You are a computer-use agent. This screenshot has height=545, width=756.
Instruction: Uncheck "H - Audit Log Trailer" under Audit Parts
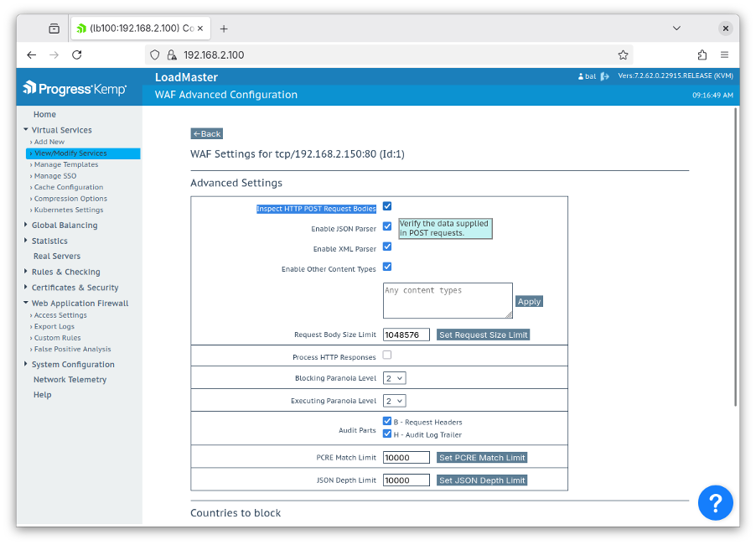[386, 433]
